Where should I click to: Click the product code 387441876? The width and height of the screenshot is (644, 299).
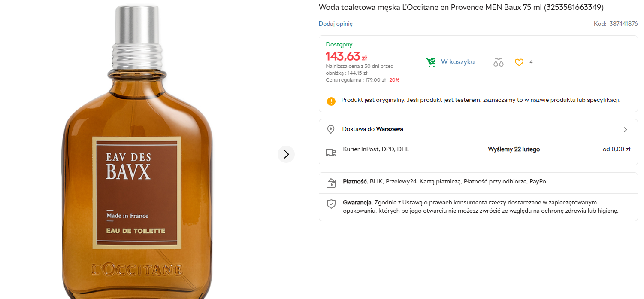(623, 24)
